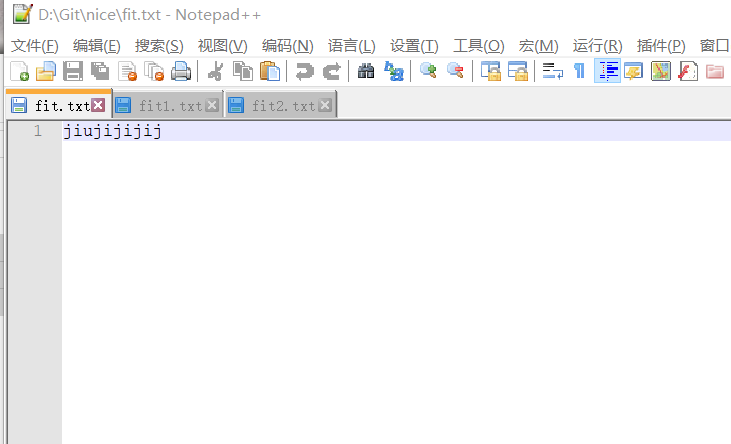Paste clipboard toolbar icon
Image resolution: width=731 pixels, height=444 pixels.
click(269, 71)
